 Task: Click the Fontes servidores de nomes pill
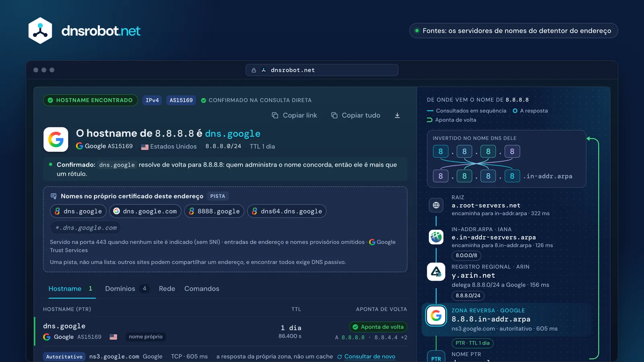514,31
